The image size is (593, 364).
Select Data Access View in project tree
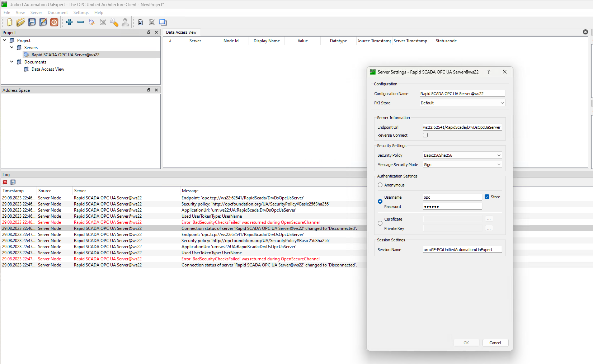(48, 69)
